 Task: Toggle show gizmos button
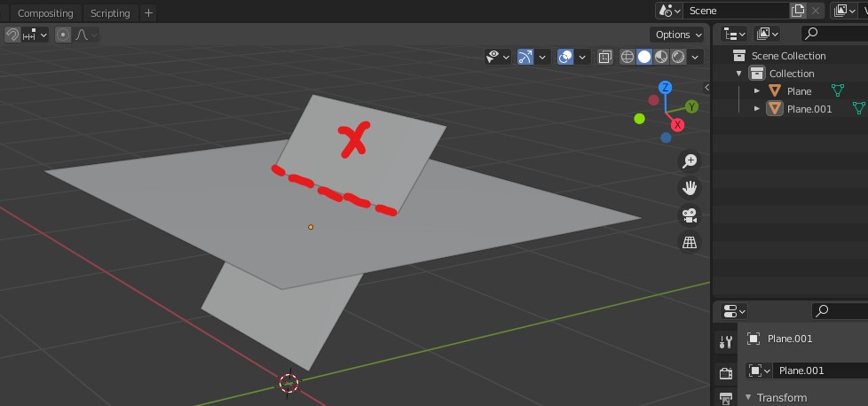click(x=525, y=57)
